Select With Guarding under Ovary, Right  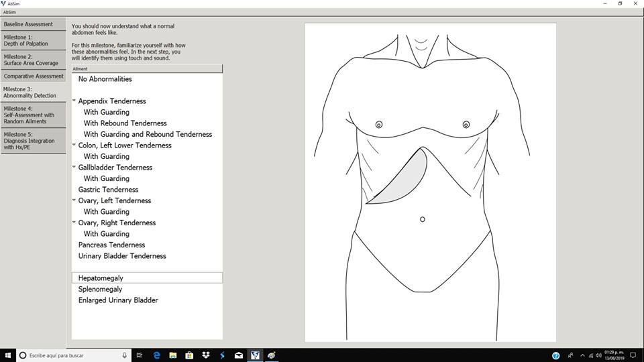pyautogui.click(x=107, y=234)
